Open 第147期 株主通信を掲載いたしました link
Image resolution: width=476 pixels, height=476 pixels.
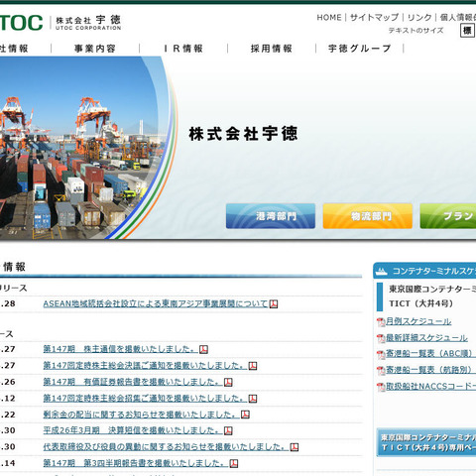click(120, 349)
